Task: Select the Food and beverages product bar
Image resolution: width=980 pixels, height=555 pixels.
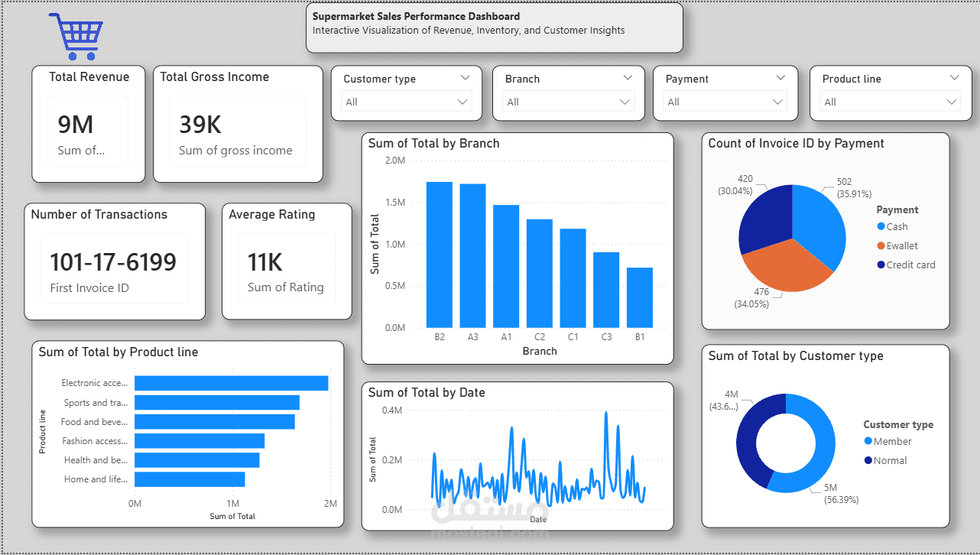Action: click(215, 421)
